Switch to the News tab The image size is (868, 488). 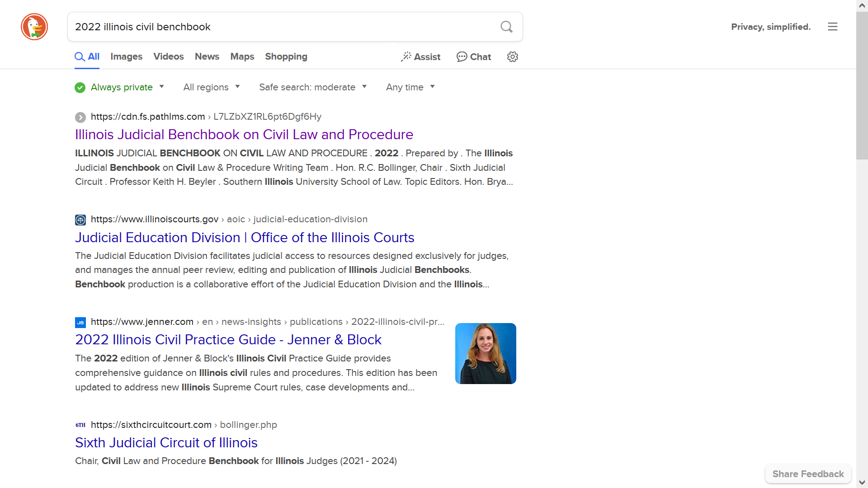point(207,56)
